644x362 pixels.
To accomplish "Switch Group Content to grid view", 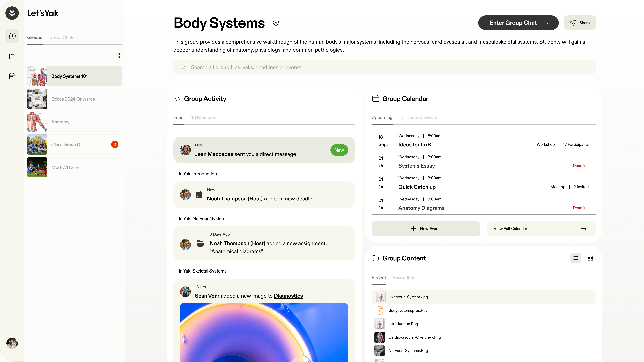I will pyautogui.click(x=590, y=258).
